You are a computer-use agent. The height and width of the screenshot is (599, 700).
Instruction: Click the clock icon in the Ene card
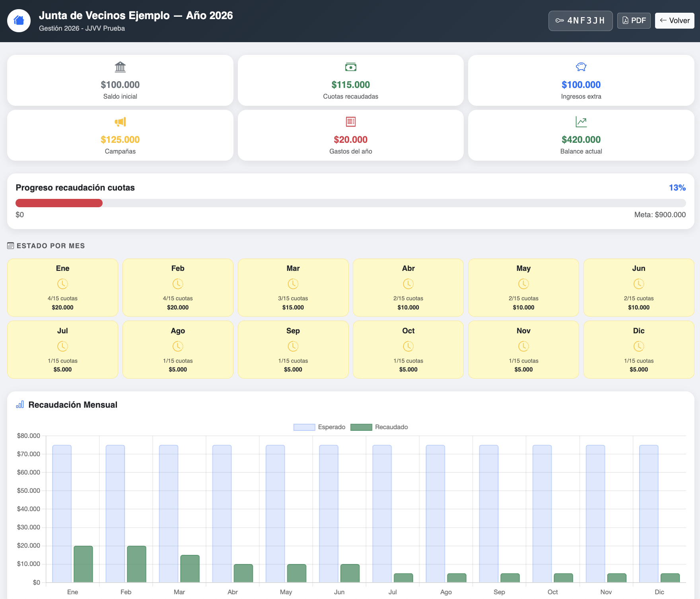click(x=62, y=284)
